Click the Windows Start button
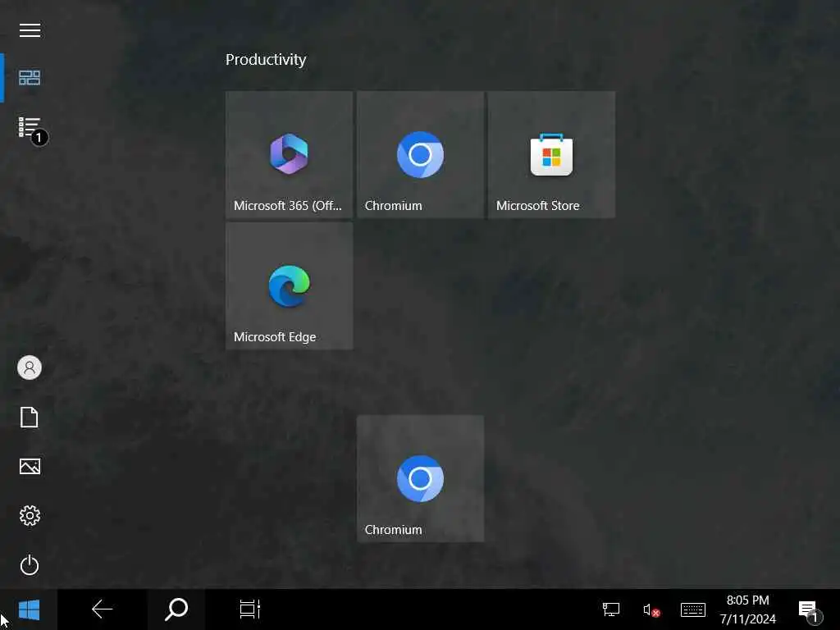 point(29,609)
